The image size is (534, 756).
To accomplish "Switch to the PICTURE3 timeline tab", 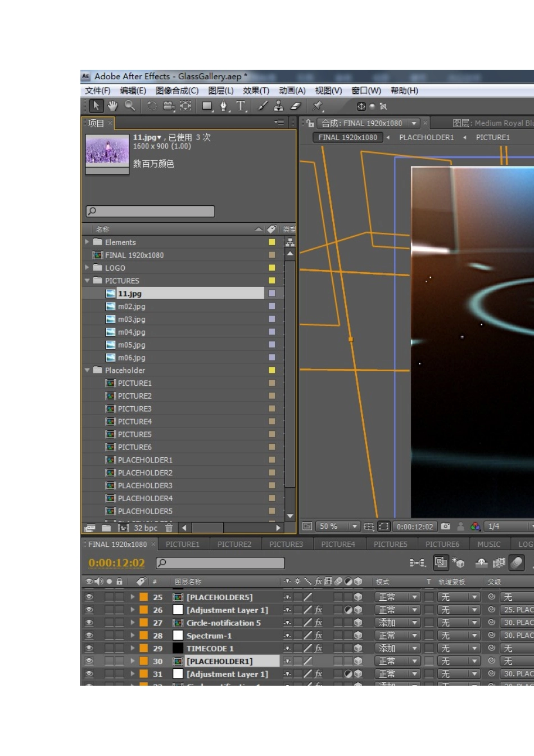I will [x=286, y=544].
